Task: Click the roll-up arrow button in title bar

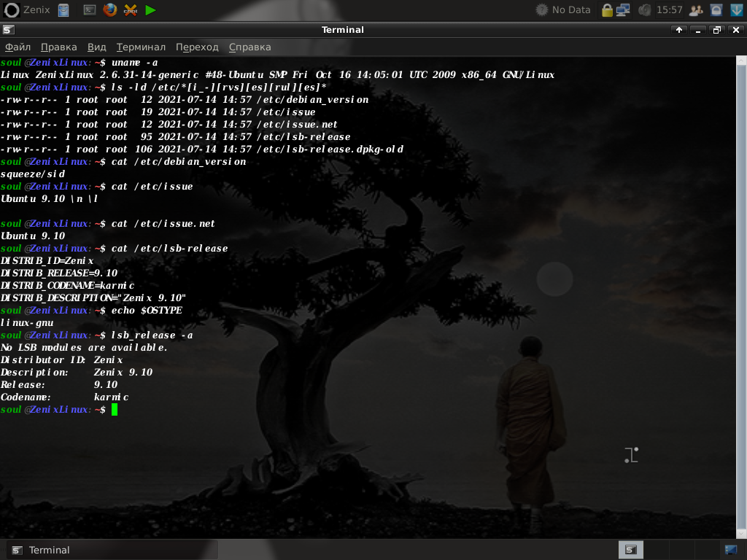Action: pyautogui.click(x=679, y=30)
